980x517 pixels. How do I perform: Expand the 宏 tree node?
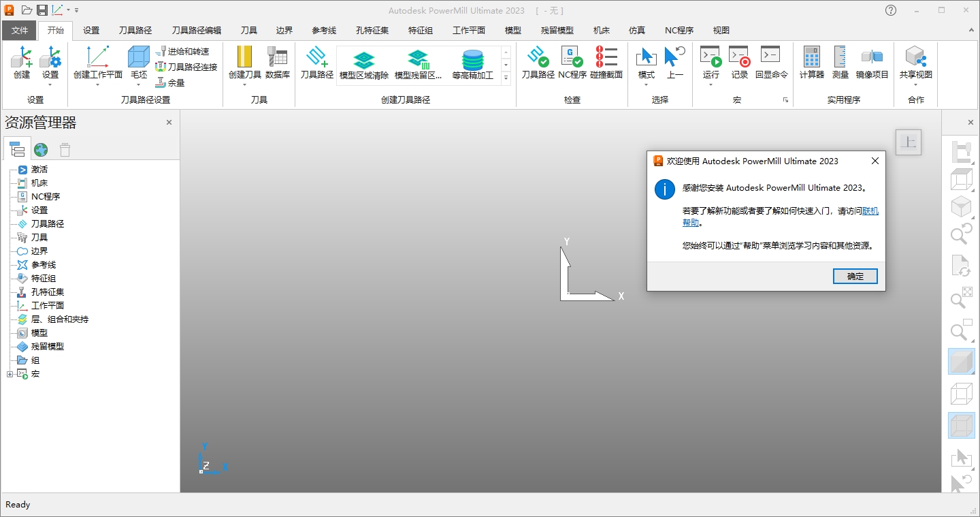pos(10,374)
